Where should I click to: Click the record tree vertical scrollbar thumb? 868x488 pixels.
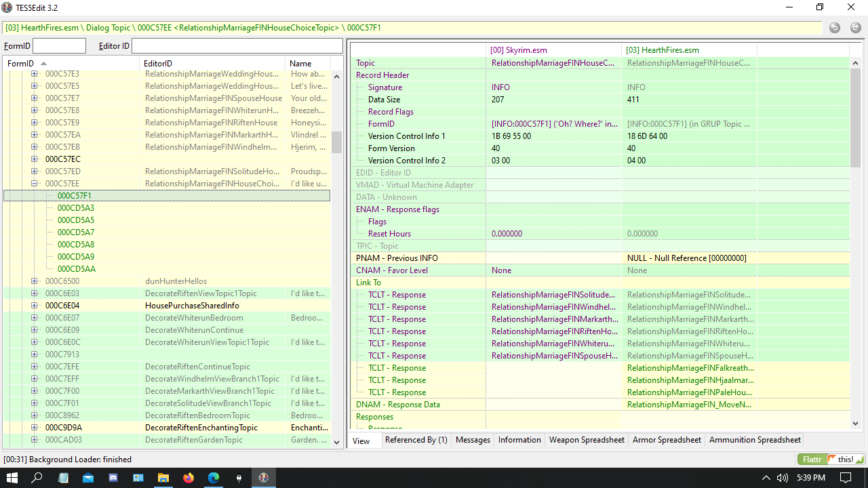click(336, 142)
